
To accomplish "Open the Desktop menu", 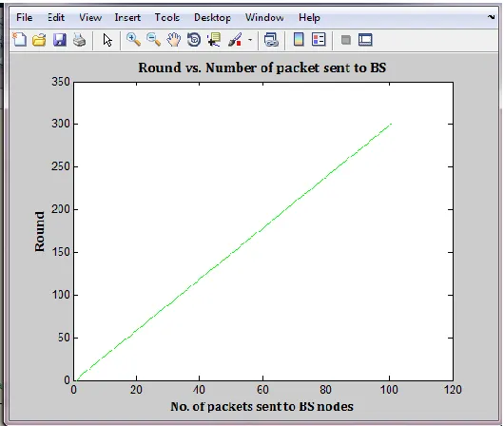I will coord(212,18).
